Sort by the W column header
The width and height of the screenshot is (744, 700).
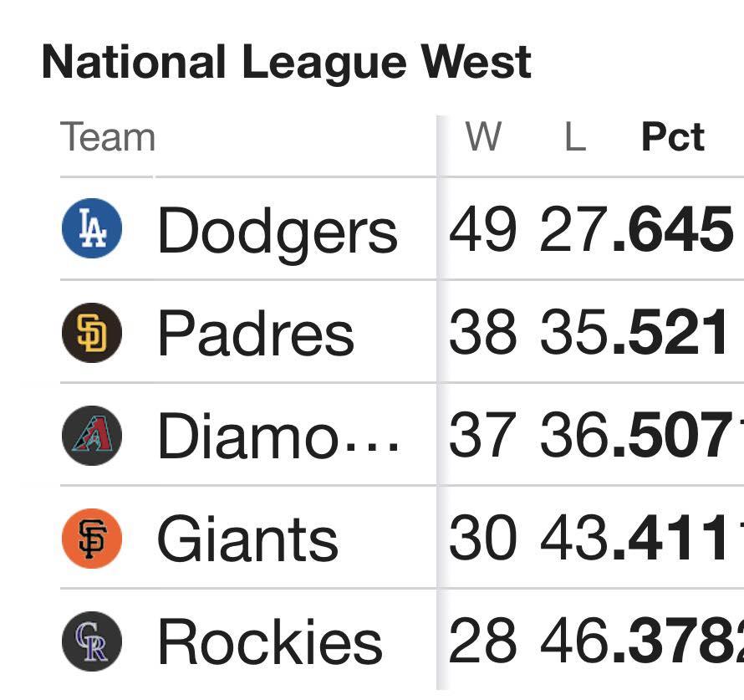483,136
